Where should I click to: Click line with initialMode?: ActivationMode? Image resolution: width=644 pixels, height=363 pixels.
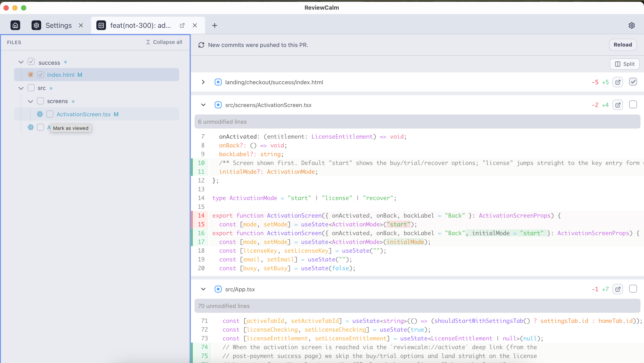268,172
